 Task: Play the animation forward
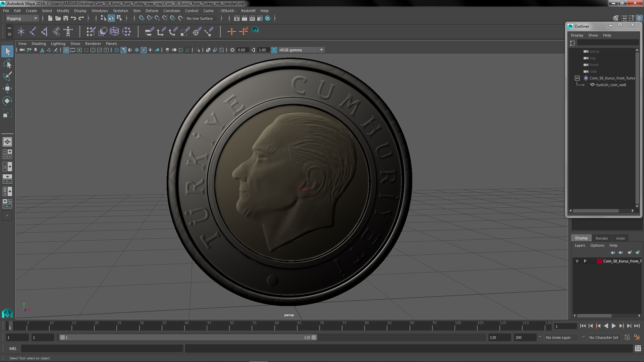(x=614, y=326)
